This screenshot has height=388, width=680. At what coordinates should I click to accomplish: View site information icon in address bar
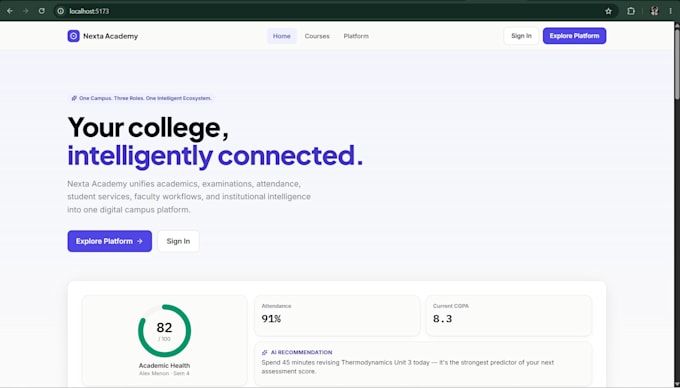click(x=61, y=11)
